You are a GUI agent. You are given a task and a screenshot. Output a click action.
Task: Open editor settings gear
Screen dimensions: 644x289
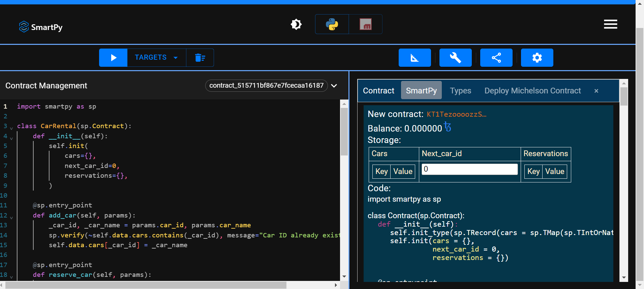click(537, 58)
